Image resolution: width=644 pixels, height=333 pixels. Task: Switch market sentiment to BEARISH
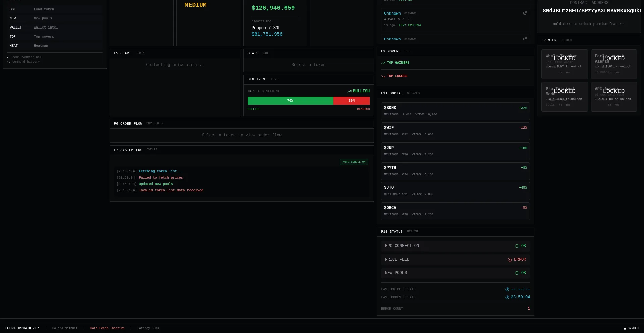point(363,109)
